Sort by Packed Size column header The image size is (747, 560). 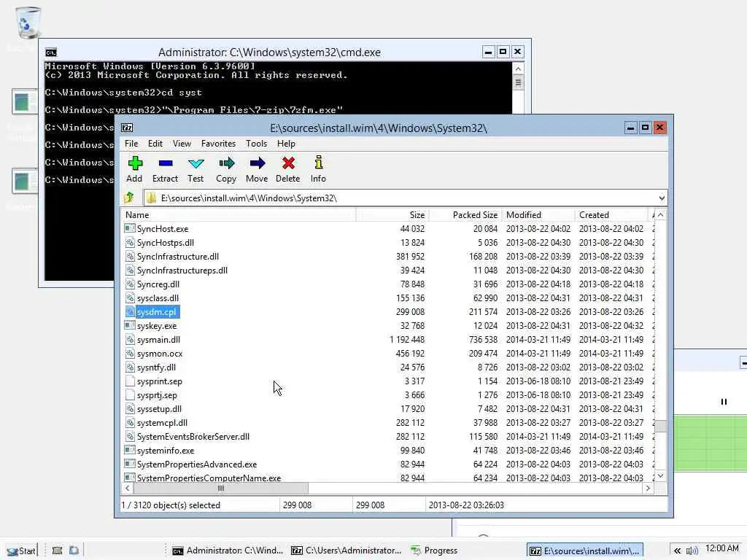click(465, 215)
